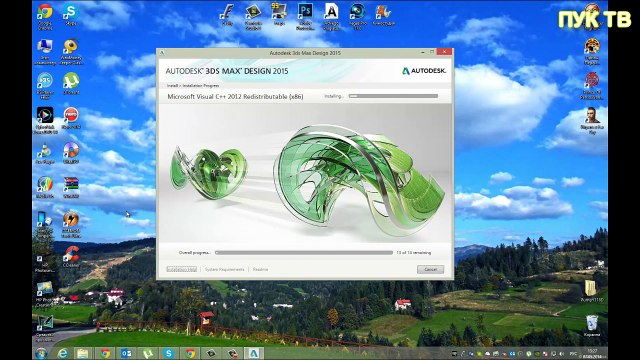Open the Skype desktop shortcut

71,15
